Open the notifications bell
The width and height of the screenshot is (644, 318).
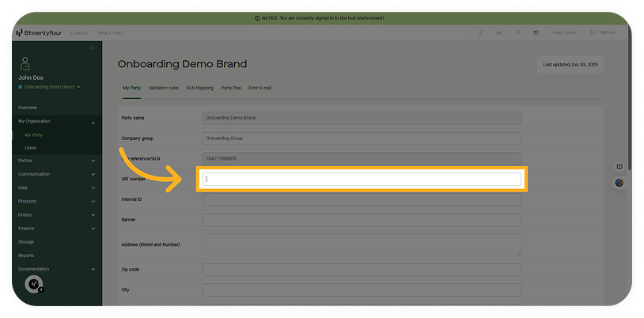517,33
